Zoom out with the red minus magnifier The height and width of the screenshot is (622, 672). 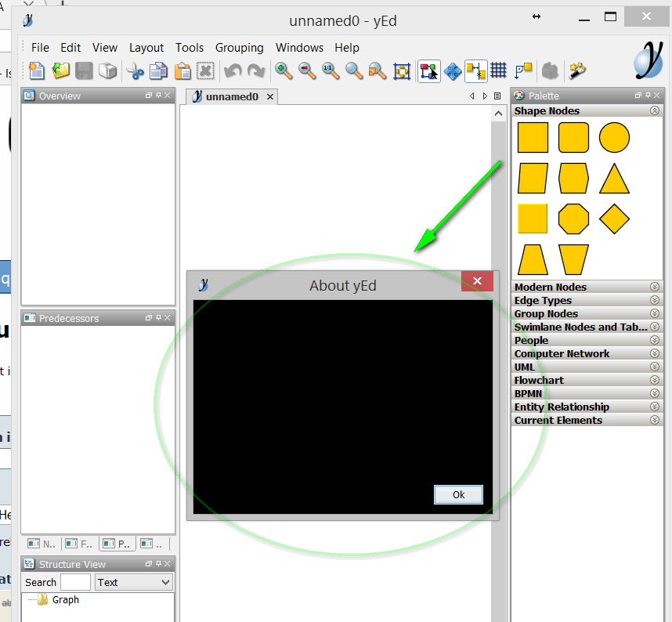307,71
